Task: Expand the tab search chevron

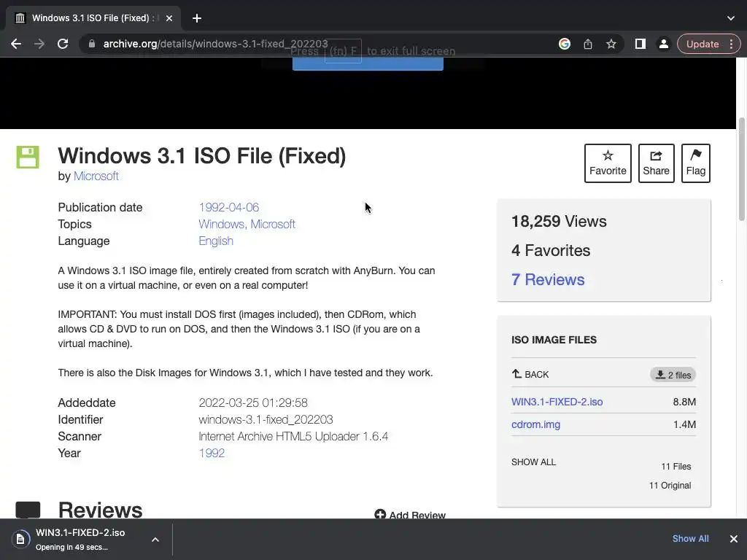Action: point(731,18)
